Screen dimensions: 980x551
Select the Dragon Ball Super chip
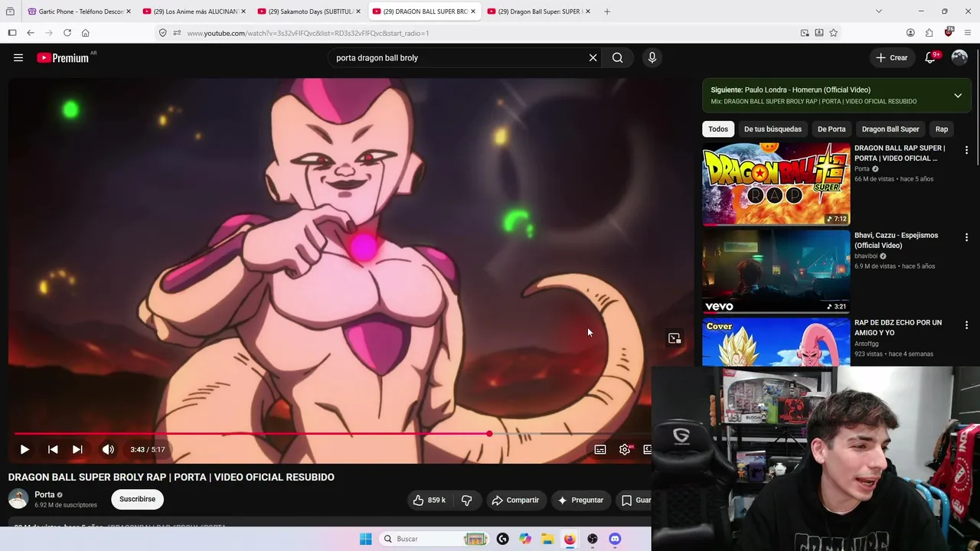(890, 129)
